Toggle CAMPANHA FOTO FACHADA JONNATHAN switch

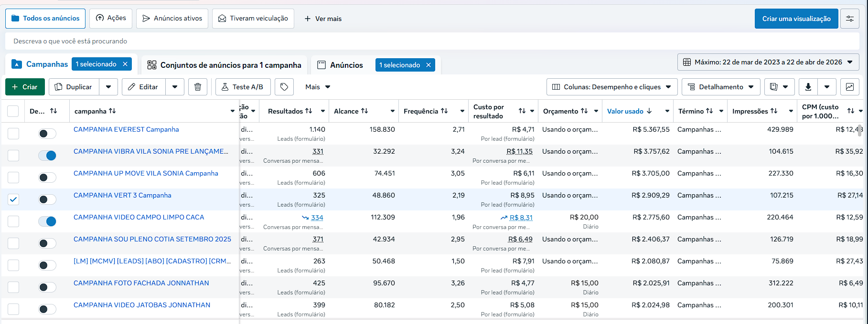point(47,287)
